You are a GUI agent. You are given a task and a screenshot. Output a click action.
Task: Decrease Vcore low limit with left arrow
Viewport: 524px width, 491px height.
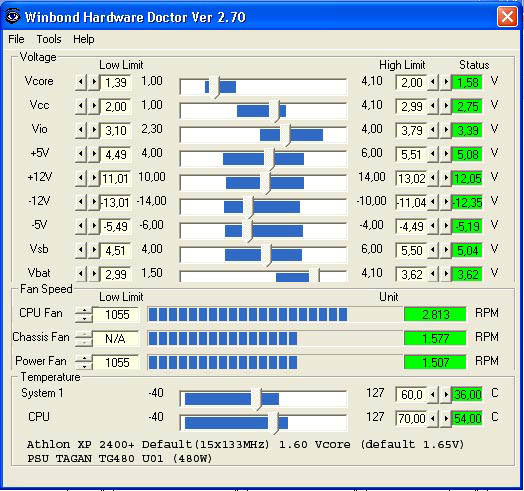click(x=80, y=82)
